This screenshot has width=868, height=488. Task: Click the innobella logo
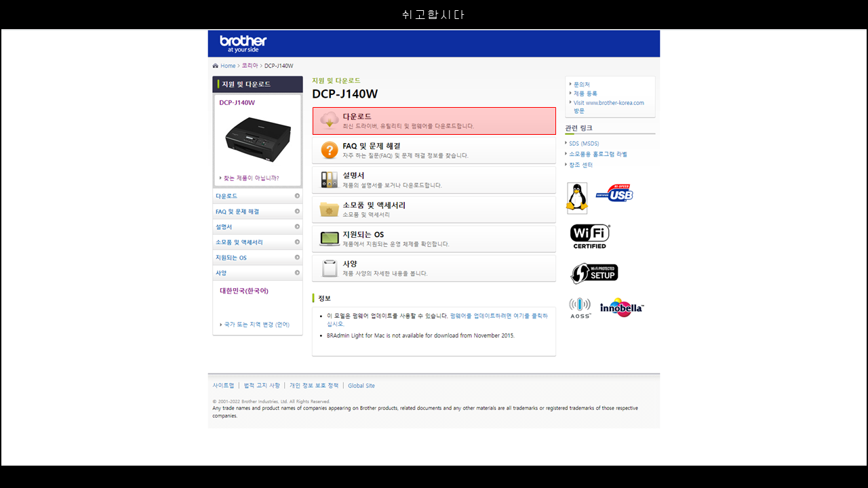(622, 308)
